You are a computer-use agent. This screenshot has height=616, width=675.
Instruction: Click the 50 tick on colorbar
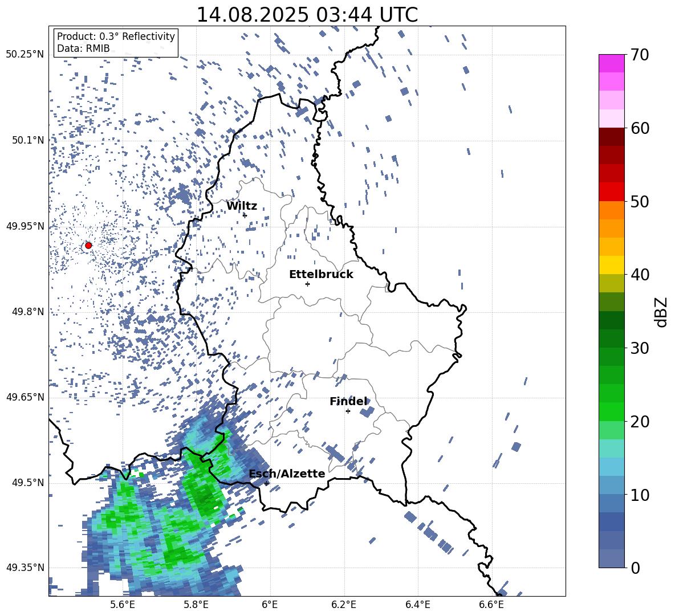(640, 201)
